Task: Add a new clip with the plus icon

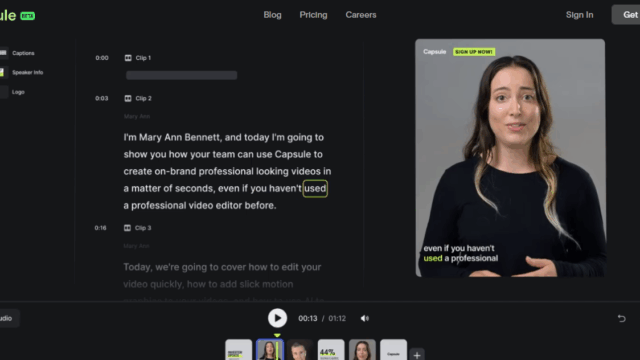Action: click(x=417, y=355)
